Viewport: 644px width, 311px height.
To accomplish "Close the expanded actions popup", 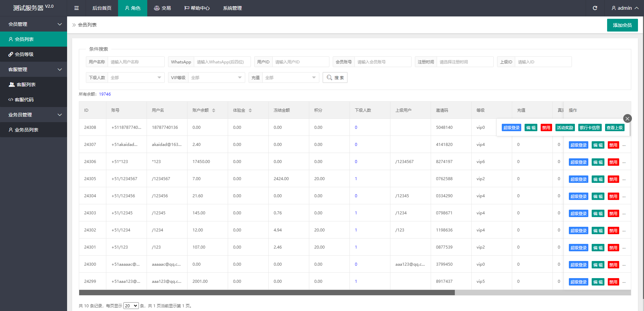I will click(627, 118).
